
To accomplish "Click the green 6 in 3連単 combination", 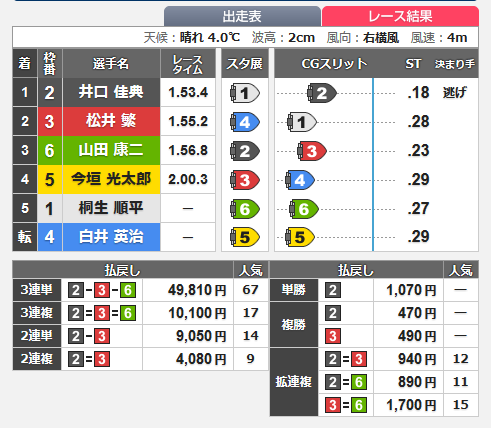I will click(x=128, y=290).
